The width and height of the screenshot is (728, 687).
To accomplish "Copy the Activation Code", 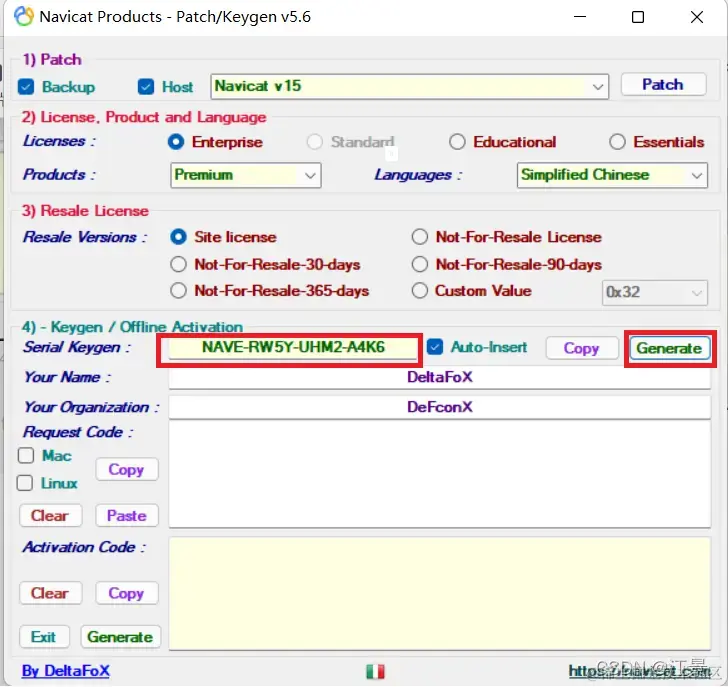I will point(127,593).
